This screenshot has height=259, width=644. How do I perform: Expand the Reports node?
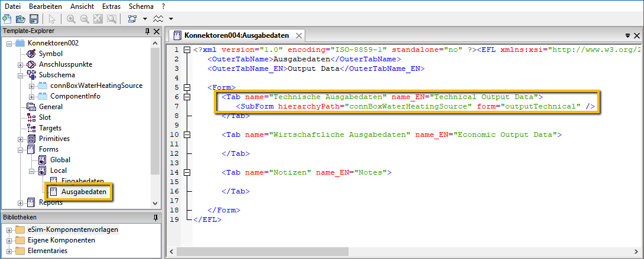20,202
